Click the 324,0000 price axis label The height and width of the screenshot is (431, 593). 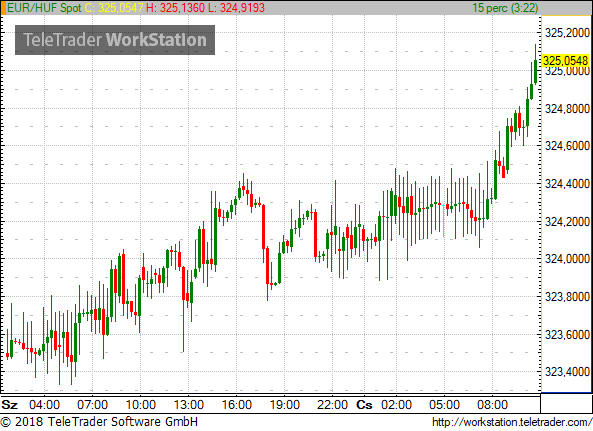(567, 259)
